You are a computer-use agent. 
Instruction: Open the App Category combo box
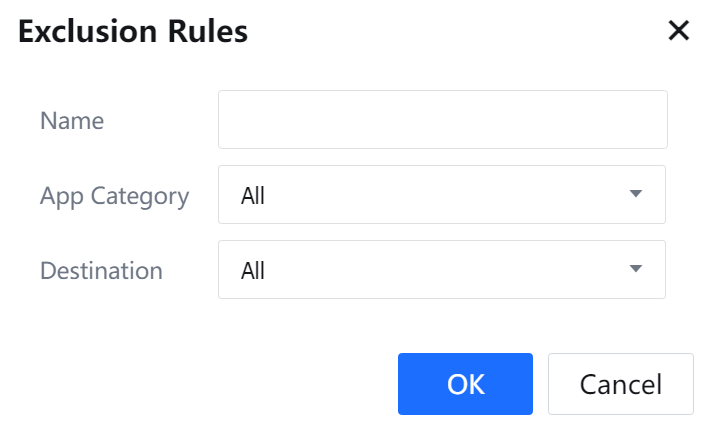point(441,195)
